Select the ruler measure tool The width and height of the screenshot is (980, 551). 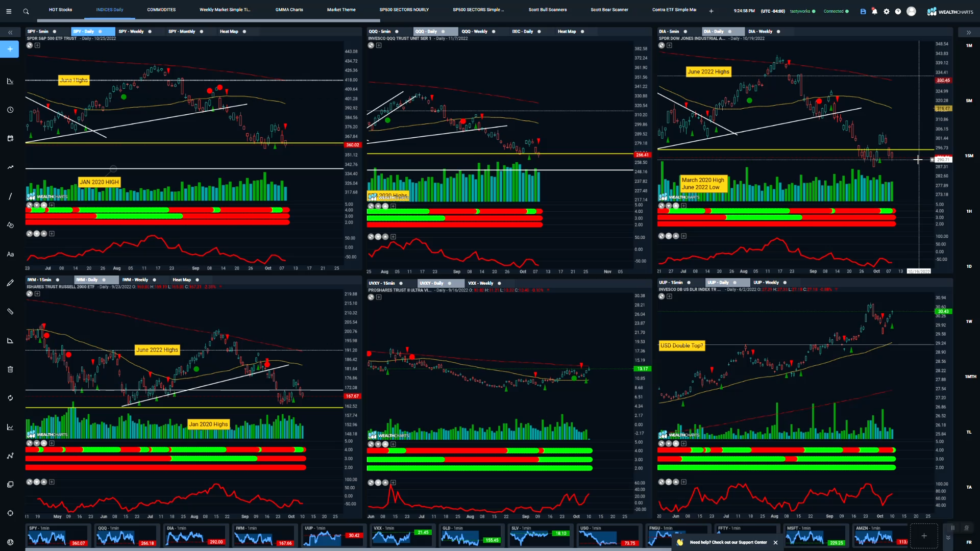tap(10, 311)
